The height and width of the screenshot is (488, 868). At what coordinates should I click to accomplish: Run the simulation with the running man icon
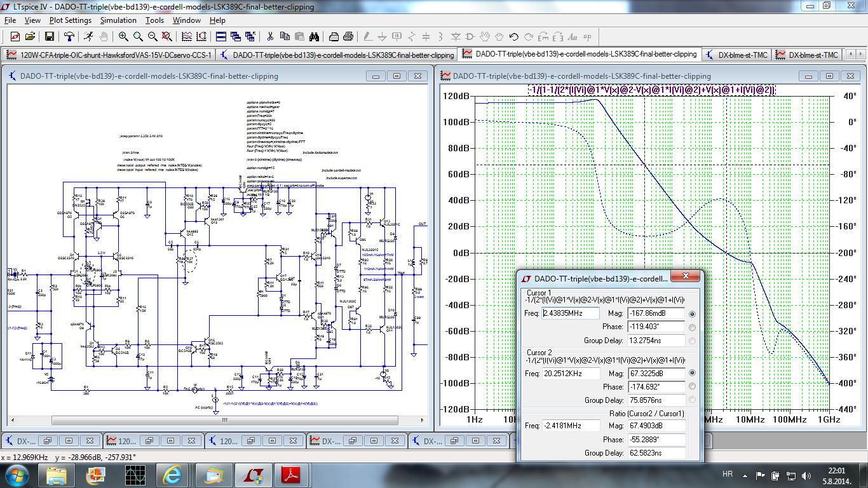click(x=88, y=36)
